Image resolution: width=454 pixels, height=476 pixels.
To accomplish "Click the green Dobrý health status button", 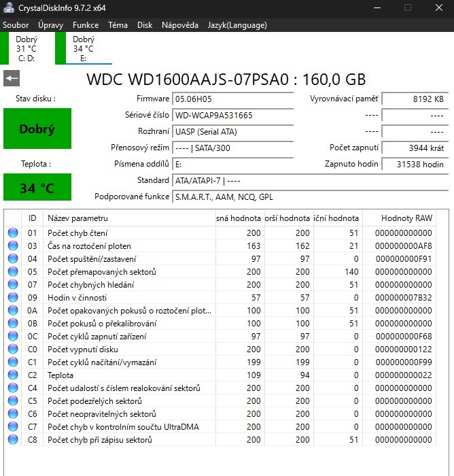I will [37, 129].
